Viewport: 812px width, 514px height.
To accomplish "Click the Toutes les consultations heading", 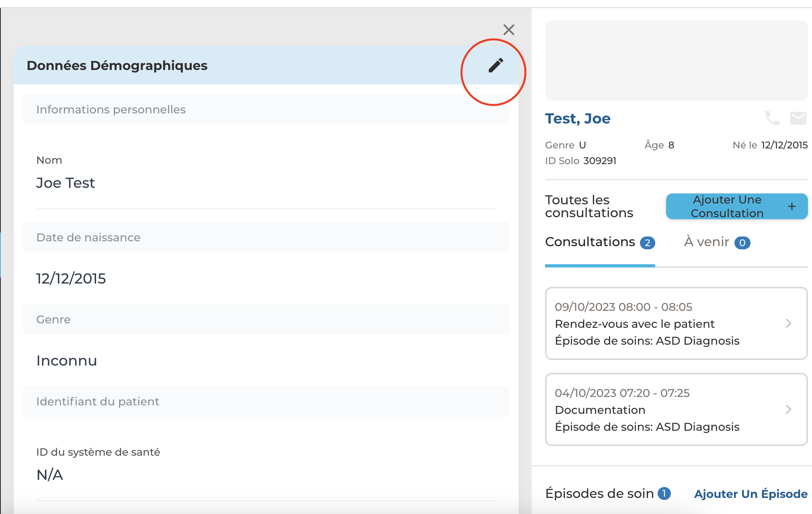I will point(589,206).
